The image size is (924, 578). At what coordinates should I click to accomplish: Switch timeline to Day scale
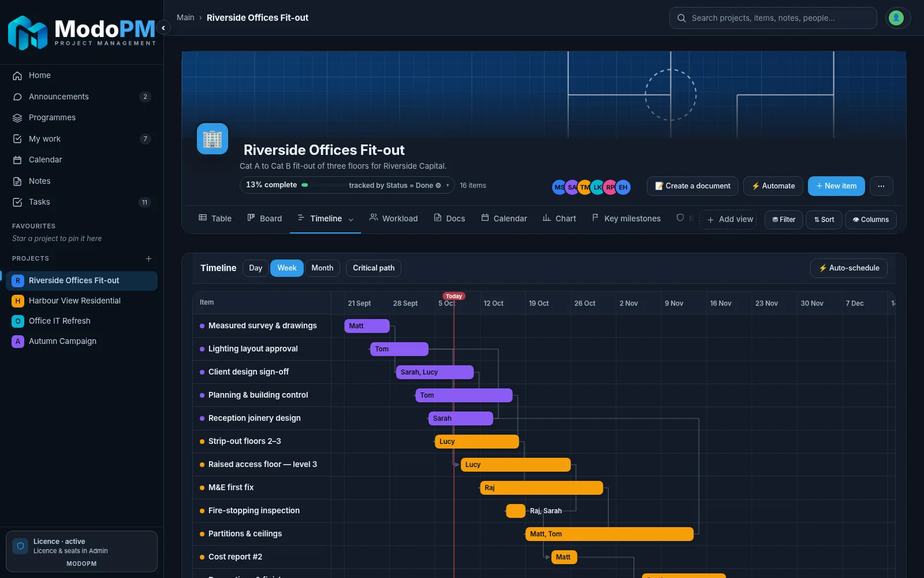pos(256,268)
